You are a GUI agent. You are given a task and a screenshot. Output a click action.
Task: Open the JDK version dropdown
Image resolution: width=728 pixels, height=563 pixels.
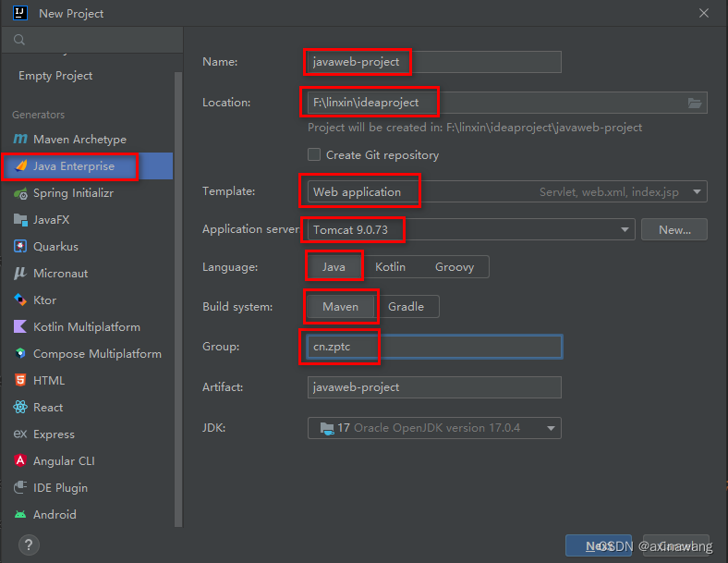pos(552,428)
